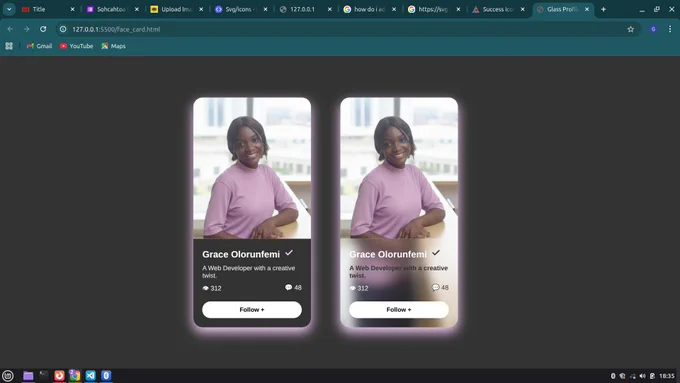This screenshot has width=680, height=383.
Task: Open the Bluetooth app in taskbar
Action: [x=106, y=376]
